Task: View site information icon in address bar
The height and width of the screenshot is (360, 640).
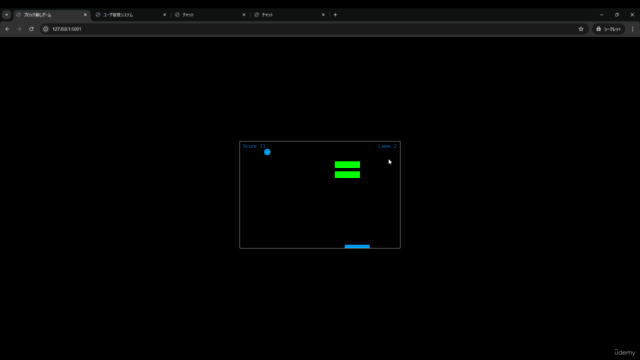Action: coord(46,29)
